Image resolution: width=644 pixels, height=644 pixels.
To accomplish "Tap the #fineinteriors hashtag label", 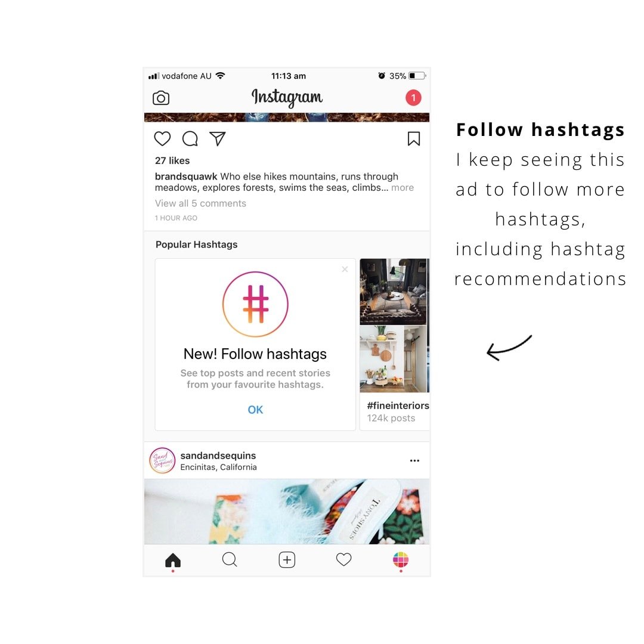I will click(398, 405).
